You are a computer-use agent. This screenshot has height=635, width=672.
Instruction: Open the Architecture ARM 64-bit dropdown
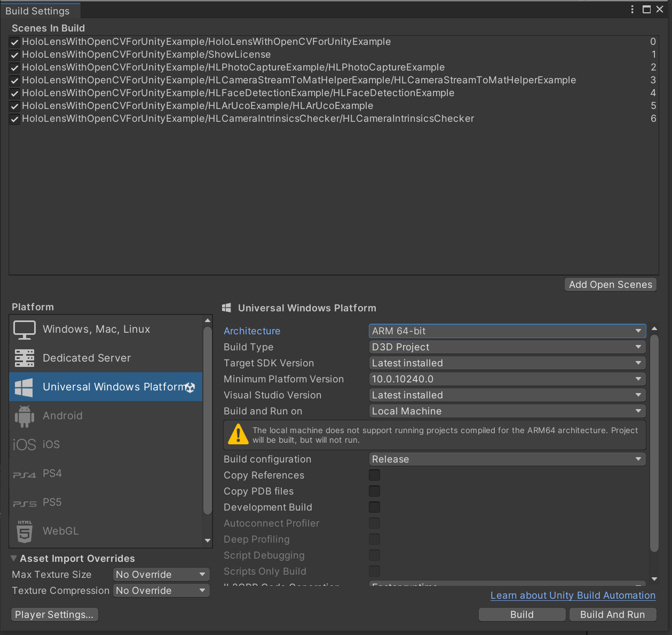(x=507, y=331)
